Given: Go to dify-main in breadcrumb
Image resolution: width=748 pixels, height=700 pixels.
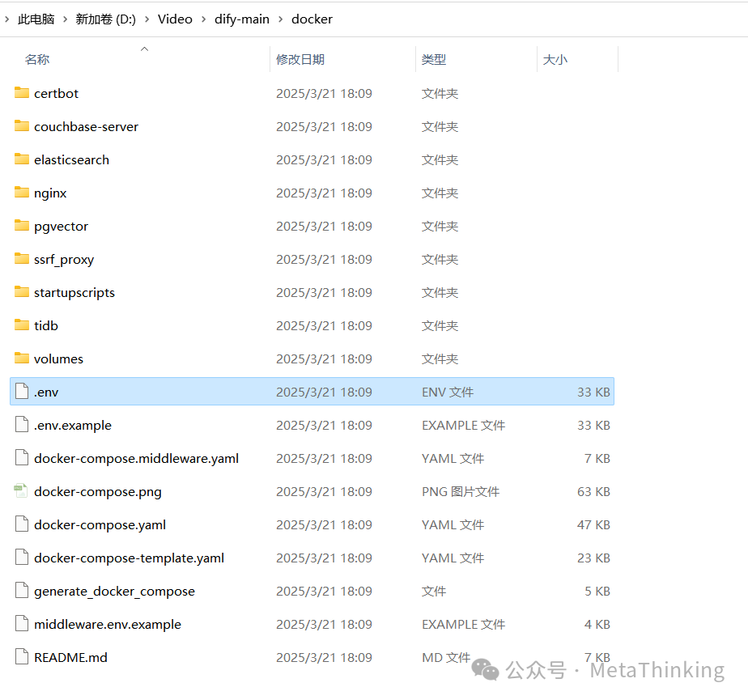Looking at the screenshot, I should (242, 19).
